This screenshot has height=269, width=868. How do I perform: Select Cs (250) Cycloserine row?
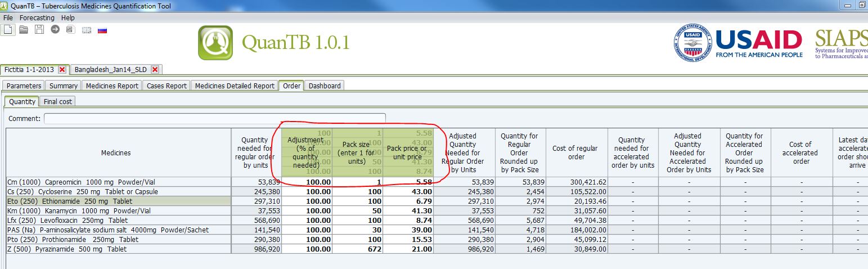pyautogui.click(x=119, y=191)
